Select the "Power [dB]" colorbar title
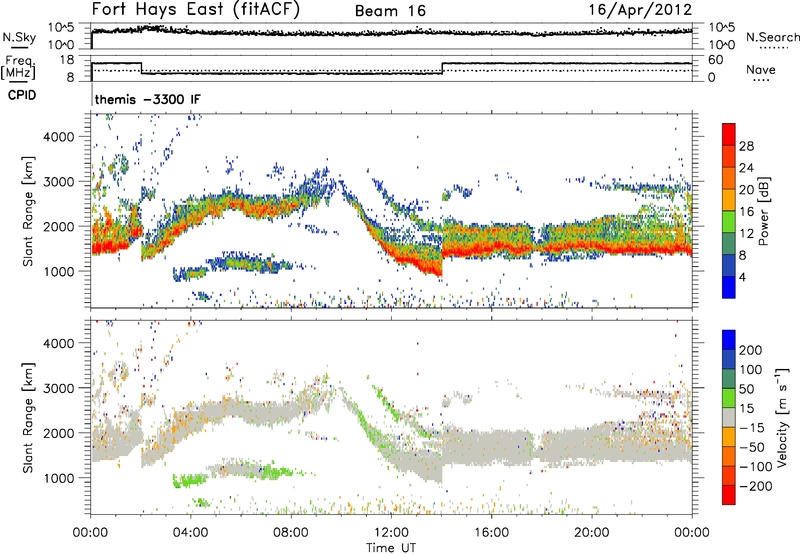Viewport: 800px width, 554px height. (x=764, y=211)
